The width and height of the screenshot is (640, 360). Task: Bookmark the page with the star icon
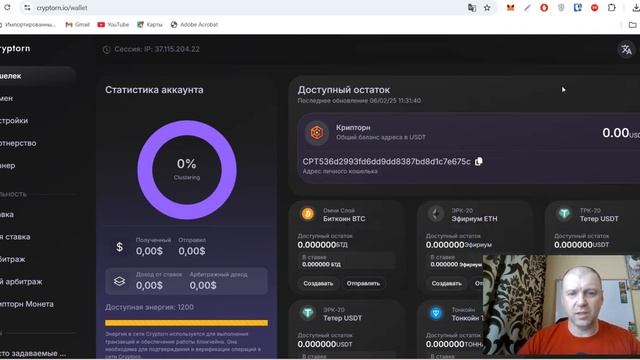(487, 8)
